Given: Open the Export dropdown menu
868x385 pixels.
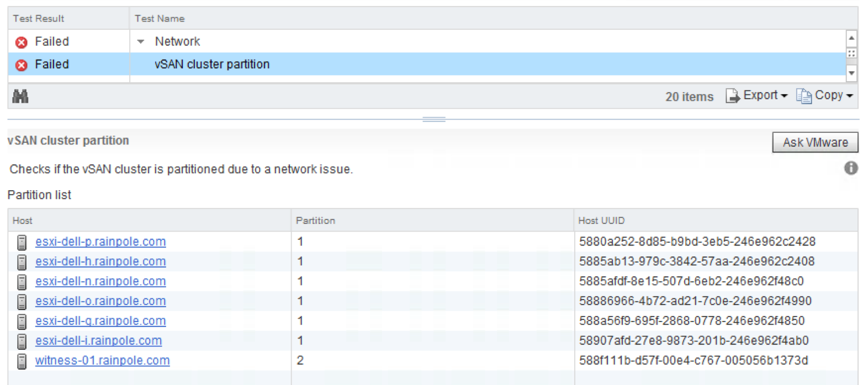Looking at the screenshot, I should click(765, 95).
